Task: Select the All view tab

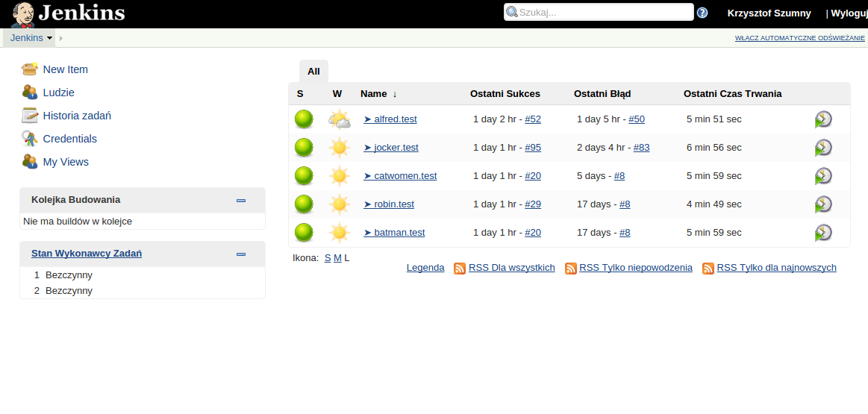Action: [314, 72]
